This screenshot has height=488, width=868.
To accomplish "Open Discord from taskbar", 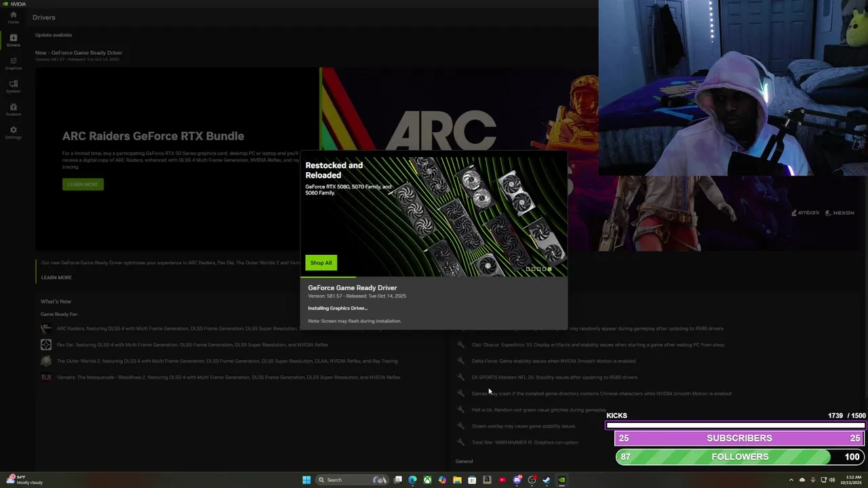I will pos(517,480).
